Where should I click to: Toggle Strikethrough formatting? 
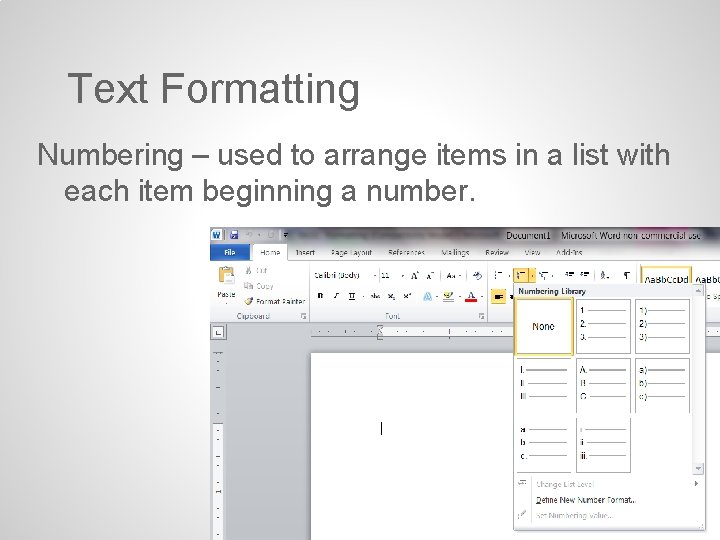click(x=375, y=296)
